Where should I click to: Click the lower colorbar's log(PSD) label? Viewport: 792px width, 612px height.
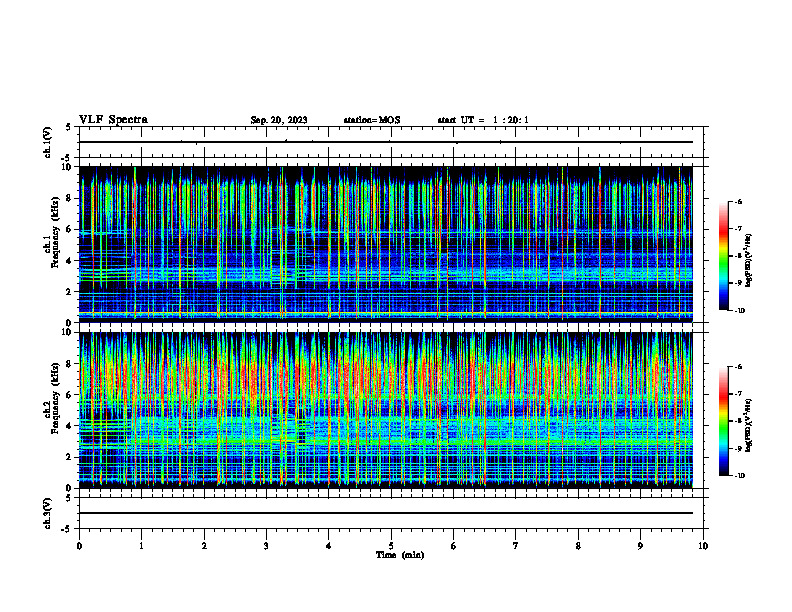[749, 426]
